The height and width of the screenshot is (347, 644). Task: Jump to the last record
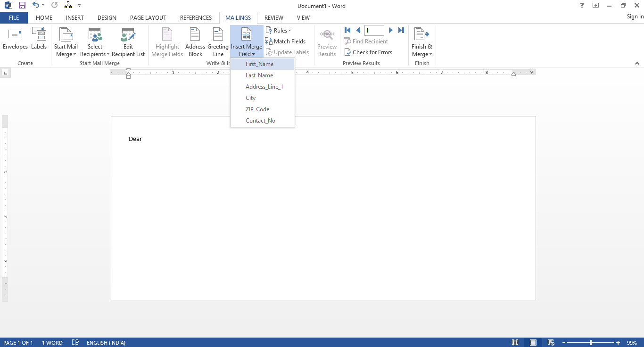401,30
